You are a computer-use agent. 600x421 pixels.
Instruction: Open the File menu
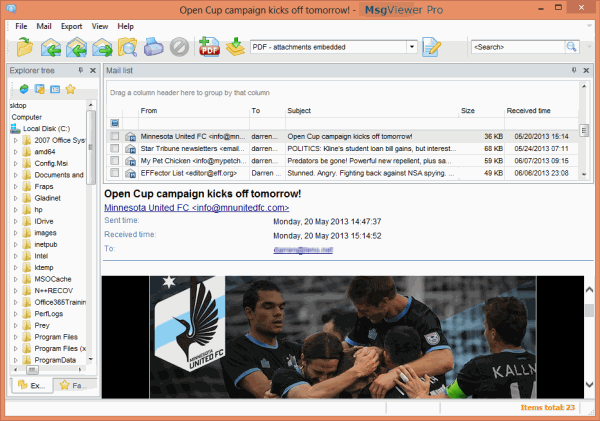click(21, 26)
